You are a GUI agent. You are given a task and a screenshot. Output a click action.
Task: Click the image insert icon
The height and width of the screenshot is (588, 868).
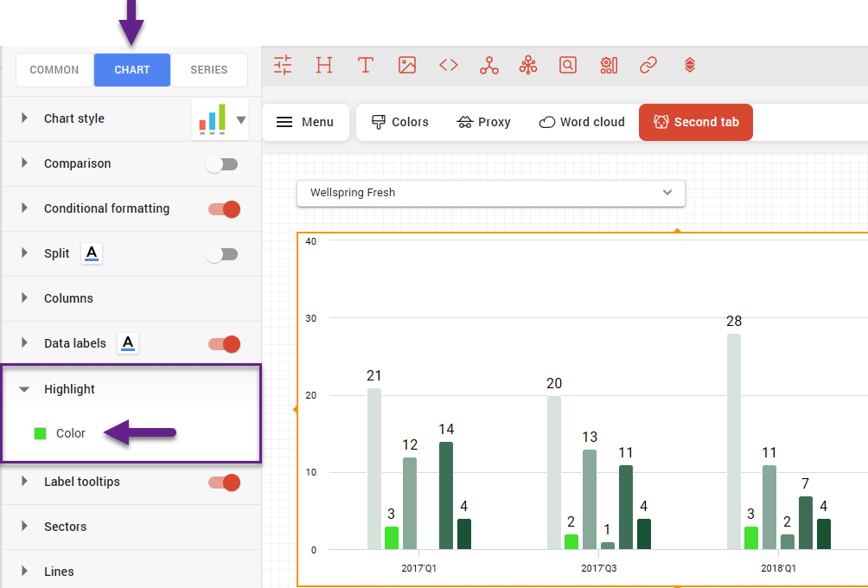(x=407, y=65)
